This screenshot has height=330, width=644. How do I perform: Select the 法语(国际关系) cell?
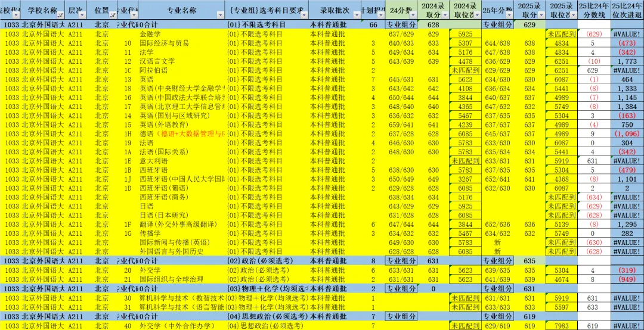click(181, 152)
